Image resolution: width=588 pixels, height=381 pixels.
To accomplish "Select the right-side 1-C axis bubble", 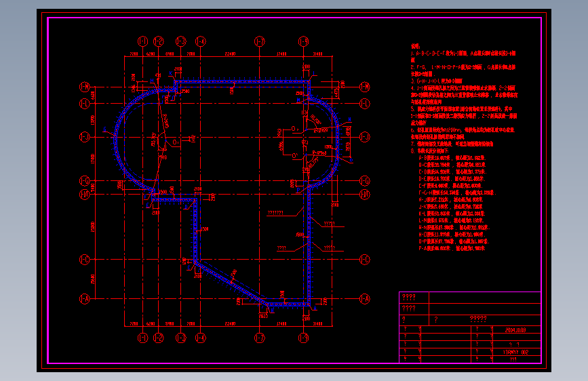I will (x=364, y=260).
